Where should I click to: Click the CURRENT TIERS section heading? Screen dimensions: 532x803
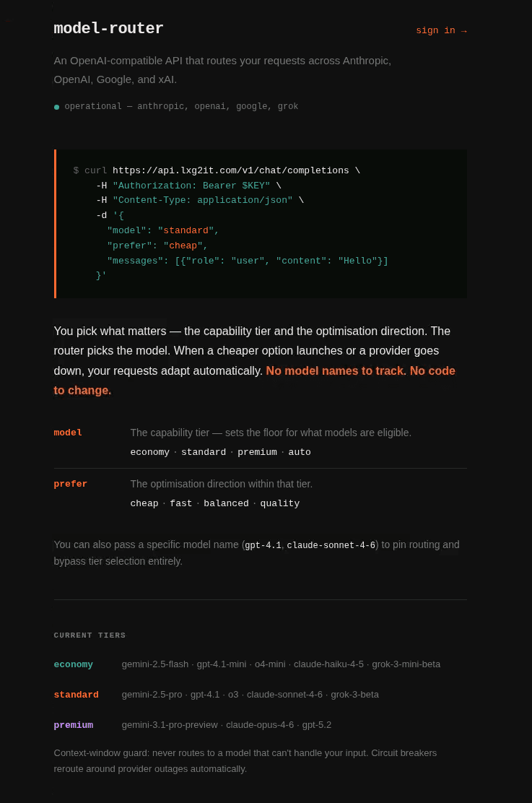[89, 635]
